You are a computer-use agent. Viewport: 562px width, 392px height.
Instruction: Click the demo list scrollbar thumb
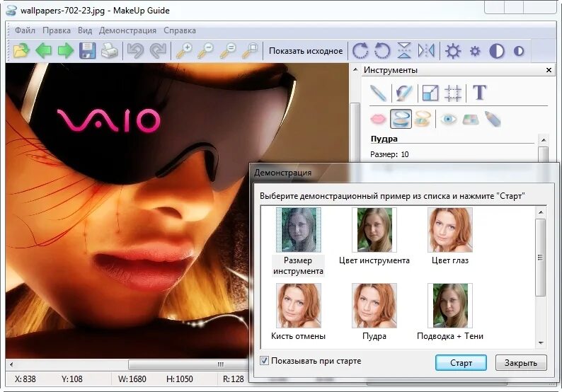click(x=541, y=258)
